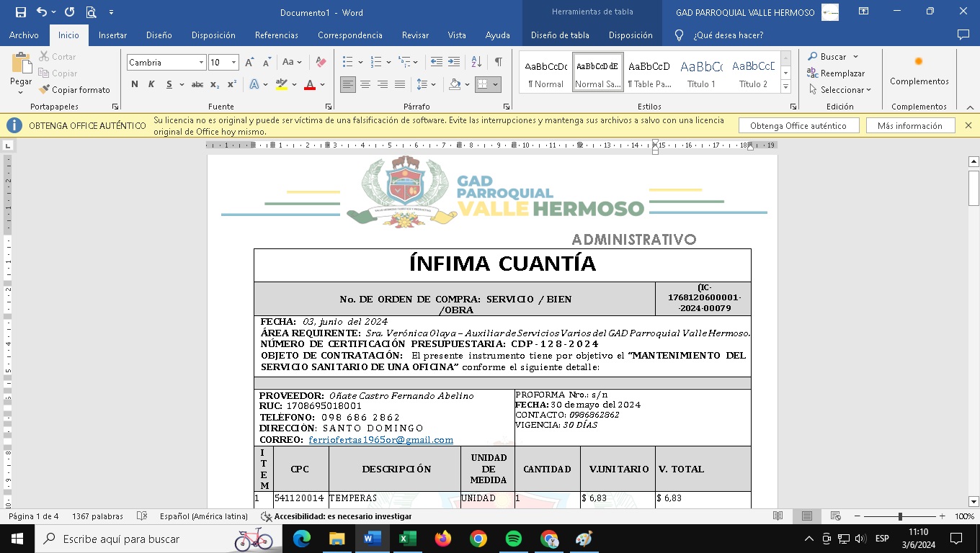Open Spotify from the taskbar
This screenshot has width=980, height=553.
click(x=514, y=539)
